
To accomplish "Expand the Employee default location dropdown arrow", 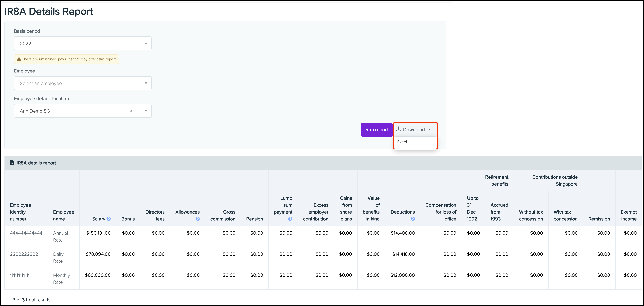I will (x=146, y=111).
